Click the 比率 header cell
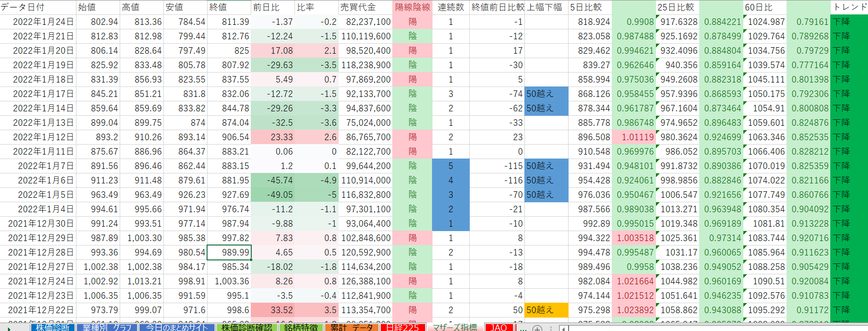868x331 pixels. (x=317, y=7)
